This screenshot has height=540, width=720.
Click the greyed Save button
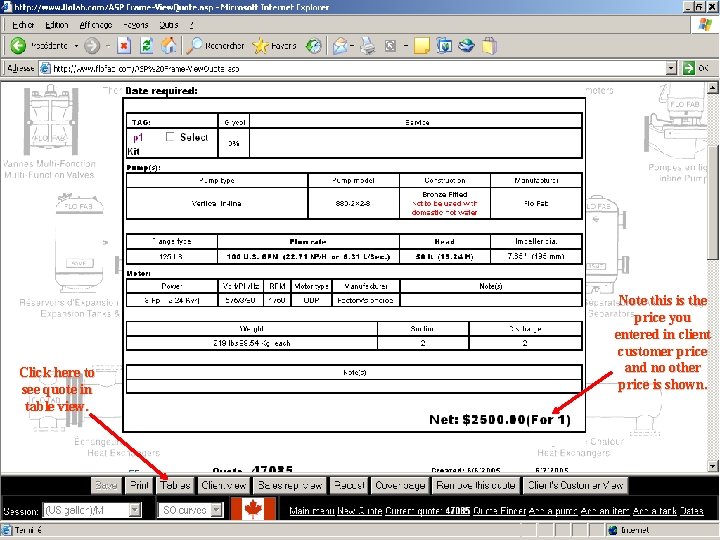106,485
